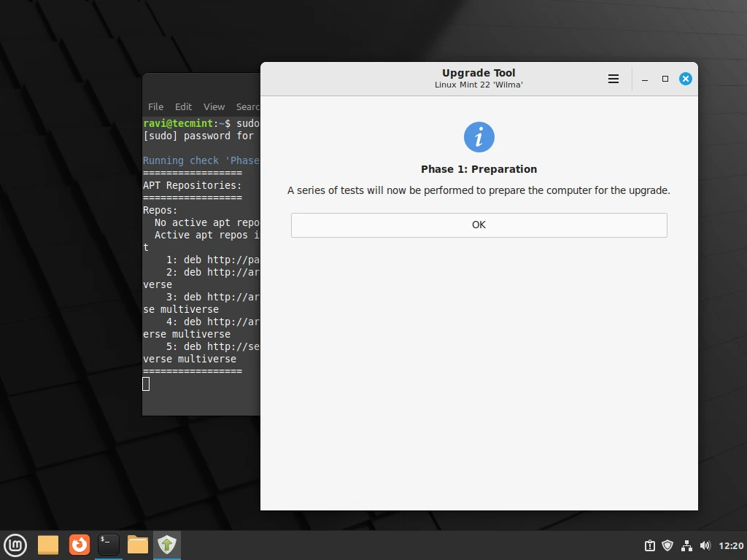Maximize the Upgrade Tool window
747x560 pixels.
665,79
